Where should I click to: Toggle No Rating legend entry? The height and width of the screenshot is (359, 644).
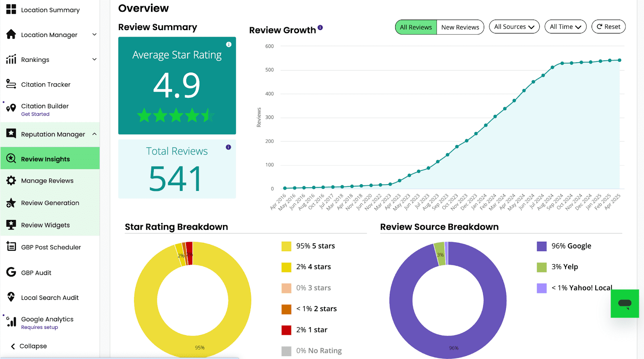pyautogui.click(x=312, y=351)
